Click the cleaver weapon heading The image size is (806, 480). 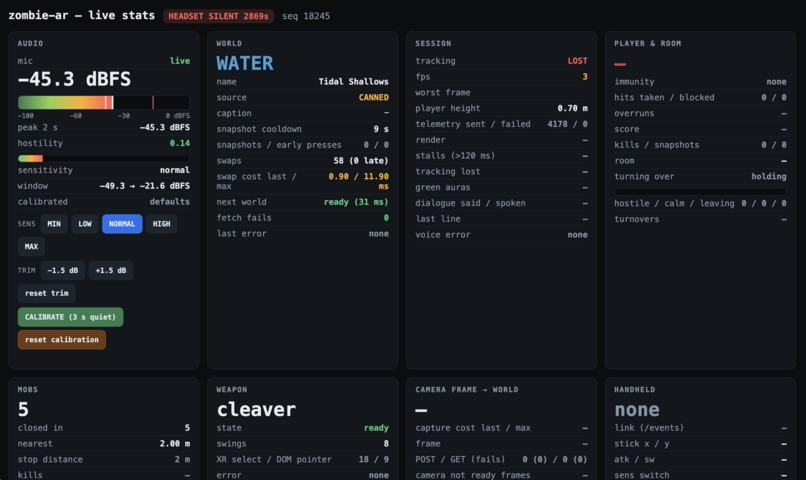pyautogui.click(x=256, y=410)
